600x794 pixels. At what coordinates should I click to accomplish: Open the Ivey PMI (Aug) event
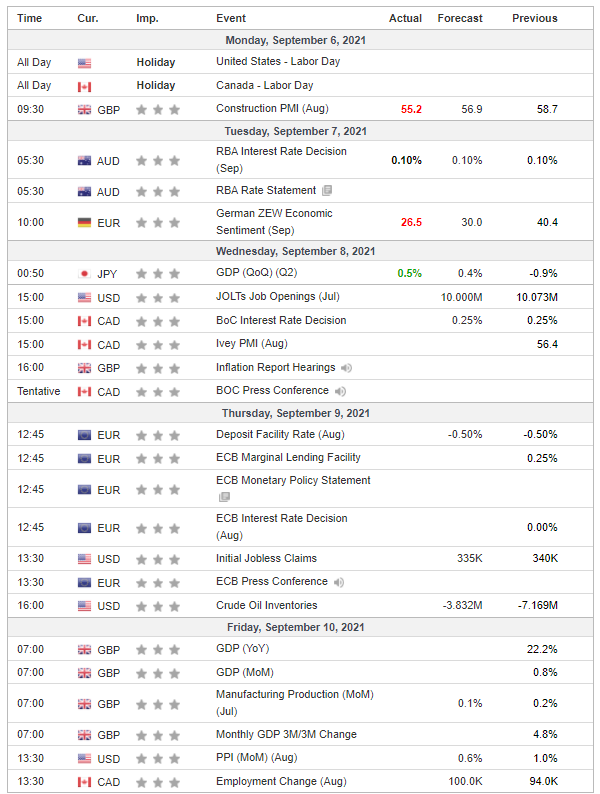(x=252, y=343)
